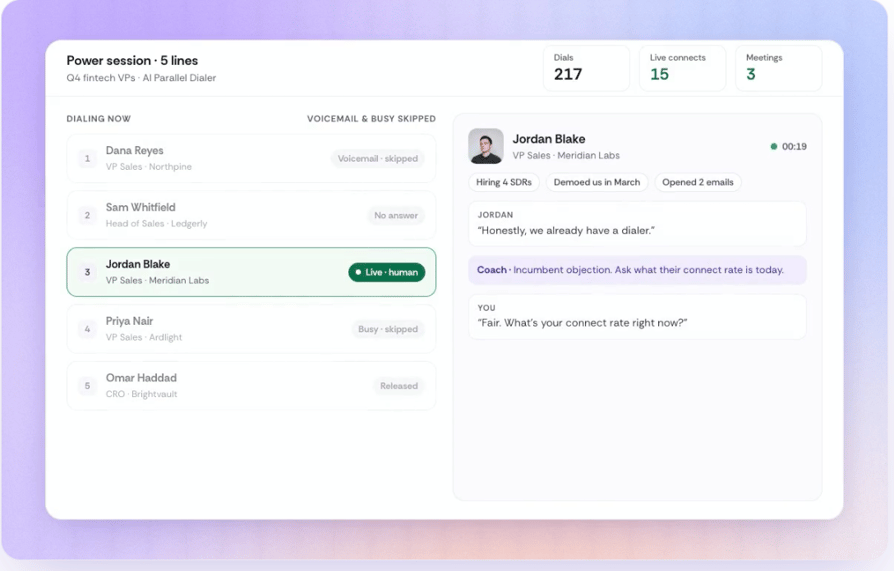The image size is (894, 571).
Task: Click the VP Sales · Northpine text
Action: (x=148, y=167)
